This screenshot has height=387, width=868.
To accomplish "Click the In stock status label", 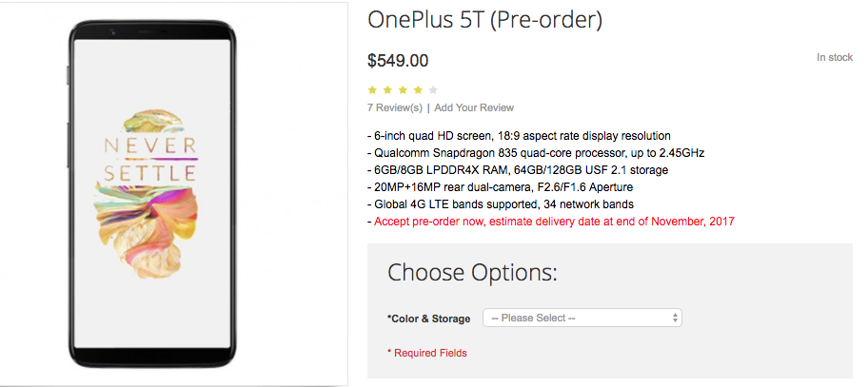I will click(834, 58).
